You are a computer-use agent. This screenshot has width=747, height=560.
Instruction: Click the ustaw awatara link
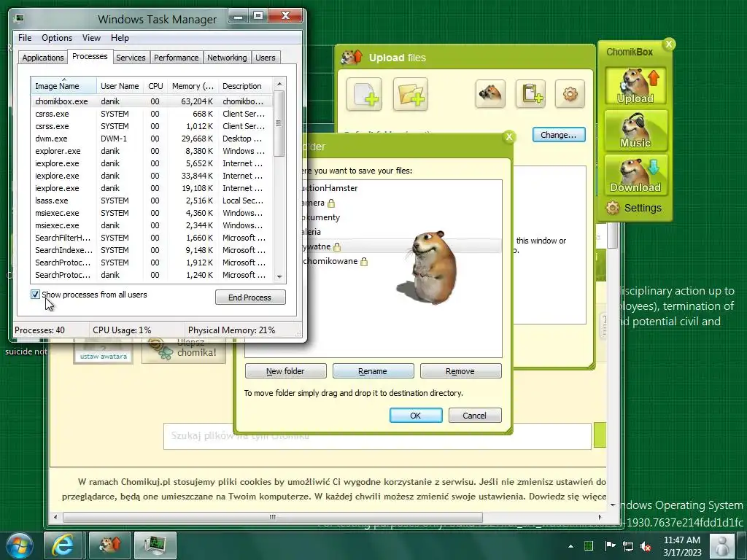104,356
